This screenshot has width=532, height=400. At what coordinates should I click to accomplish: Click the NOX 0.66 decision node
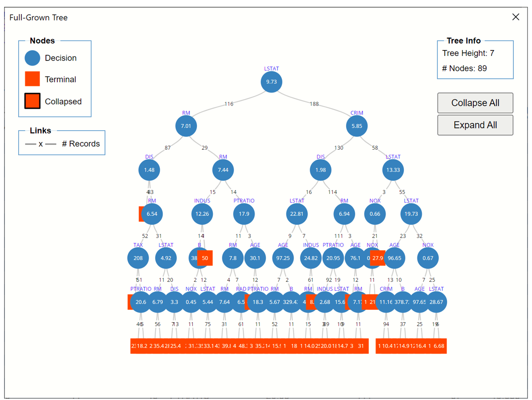(x=375, y=214)
